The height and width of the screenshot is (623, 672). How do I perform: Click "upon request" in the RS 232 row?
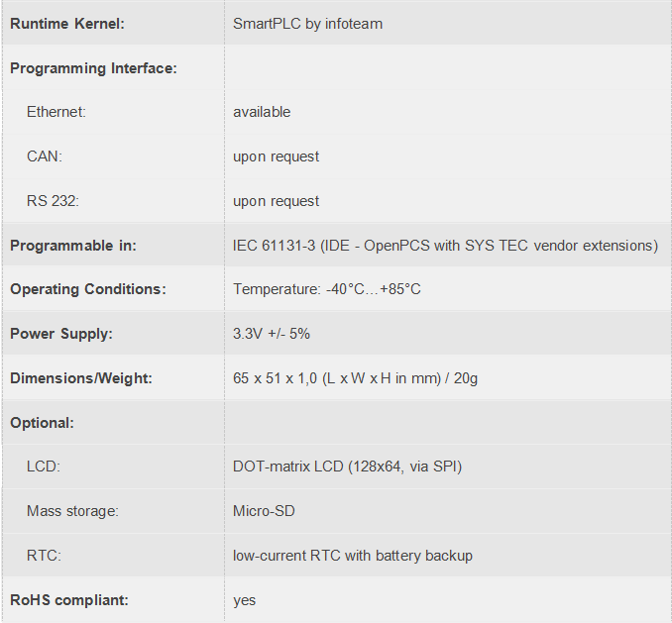(x=276, y=201)
